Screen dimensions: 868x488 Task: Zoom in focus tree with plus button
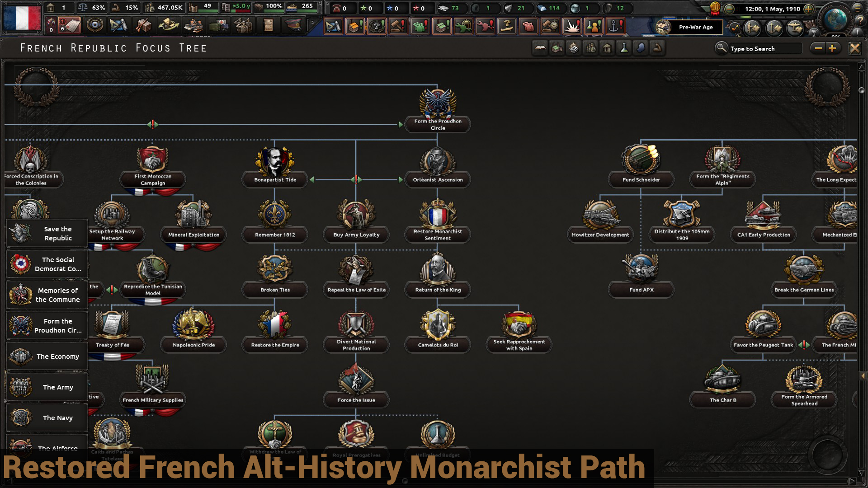pos(833,48)
